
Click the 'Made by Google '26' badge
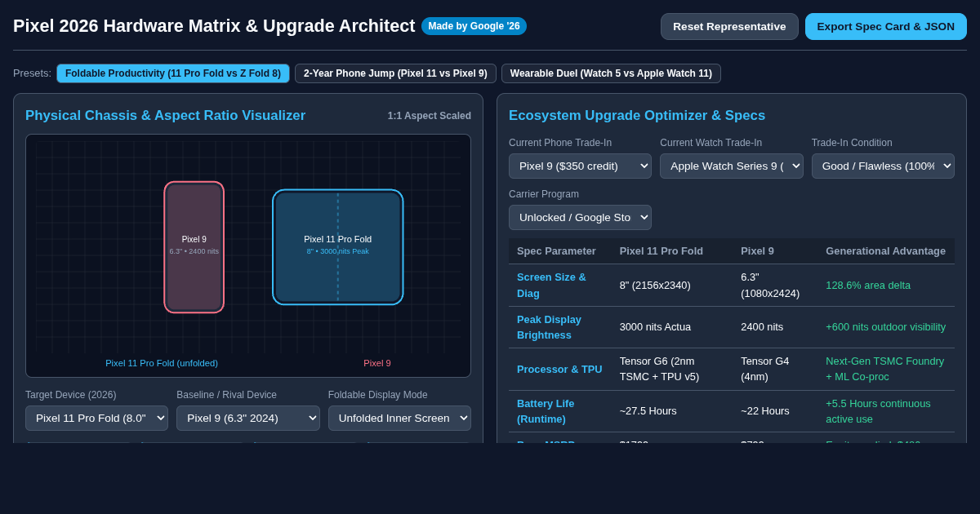tap(474, 26)
